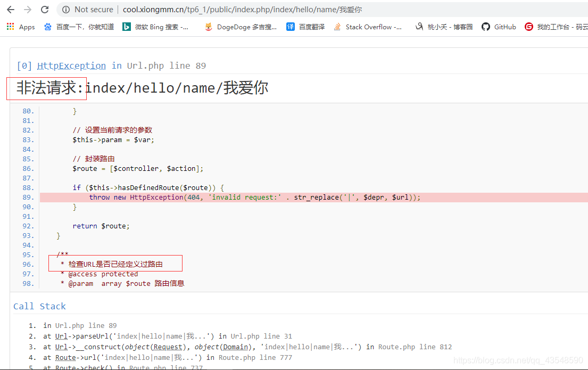Click Url link in __construct stack entry
The width and height of the screenshot is (588, 370).
[62, 347]
